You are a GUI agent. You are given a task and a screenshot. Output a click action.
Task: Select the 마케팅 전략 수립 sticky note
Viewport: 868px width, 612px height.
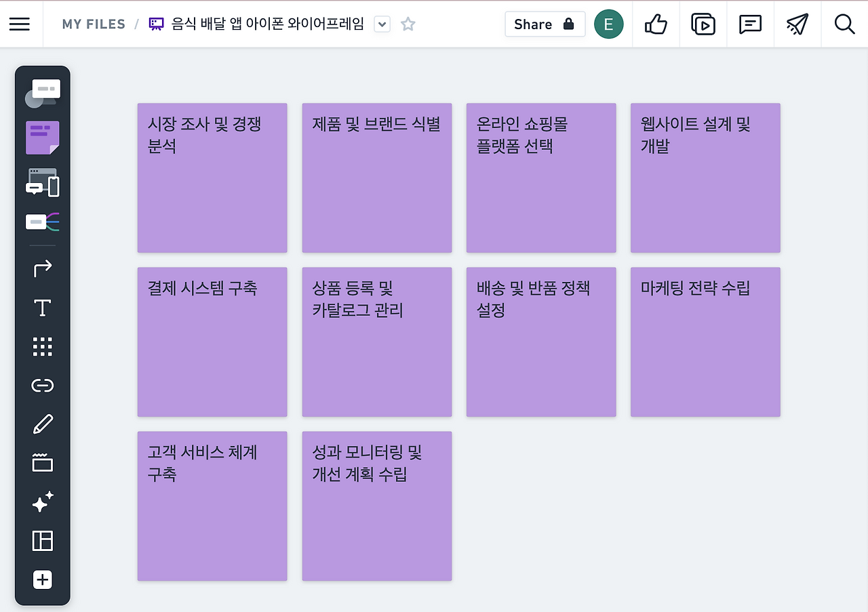pos(705,342)
